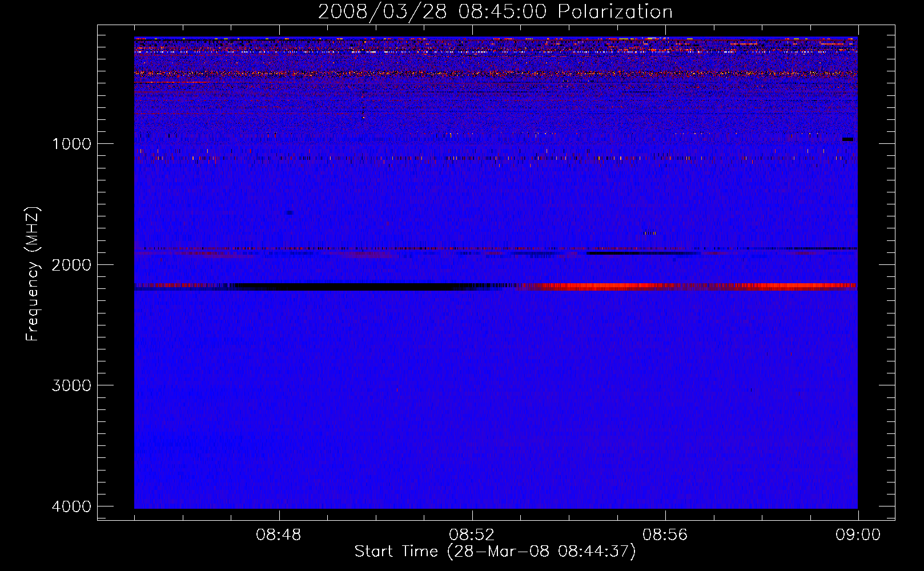Image resolution: width=924 pixels, height=571 pixels.
Task: Click the 08:56 time tick label
Action: [665, 535]
